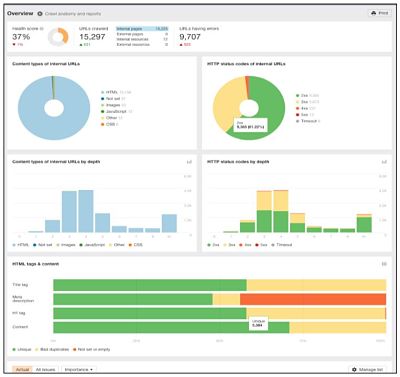Click the info icon beside Health score
Image resolution: width=400 pixels, height=377 pixels.
(42, 29)
